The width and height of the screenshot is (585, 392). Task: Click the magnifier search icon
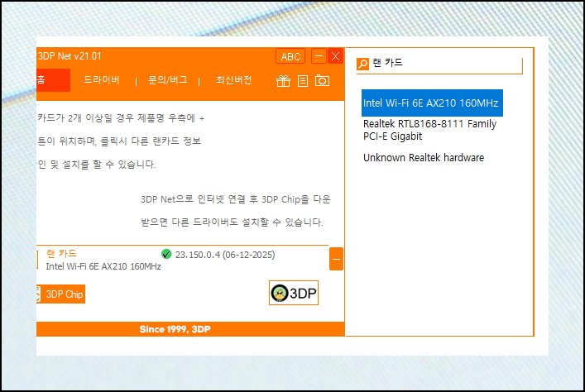point(362,64)
